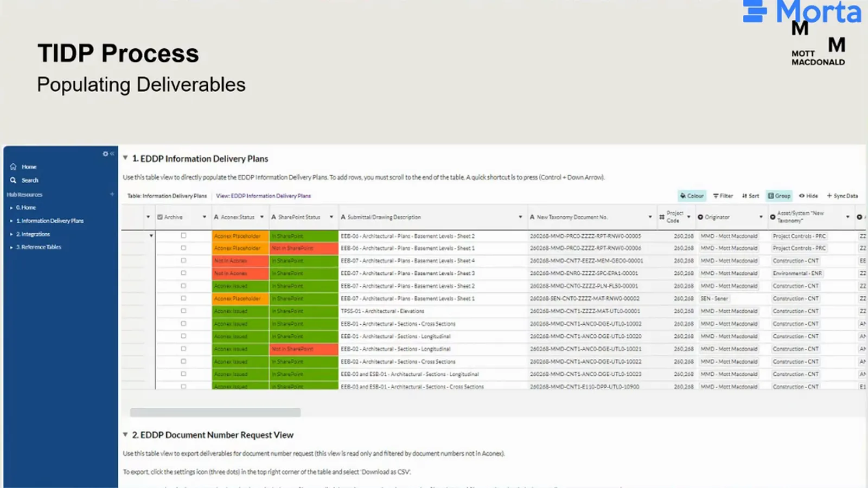Viewport: 868px width, 488px height.
Task: Expand 2. Integrations tree item
Action: (11, 234)
